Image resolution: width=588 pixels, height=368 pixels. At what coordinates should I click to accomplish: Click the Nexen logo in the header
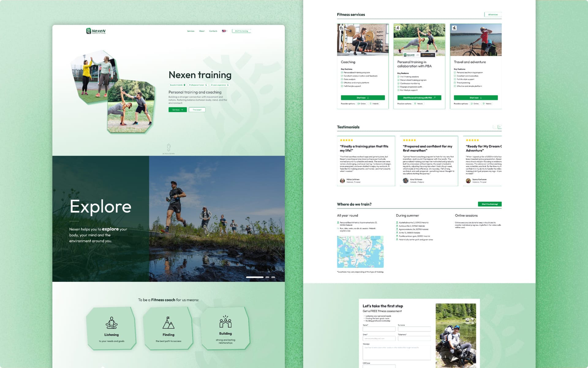coord(95,31)
